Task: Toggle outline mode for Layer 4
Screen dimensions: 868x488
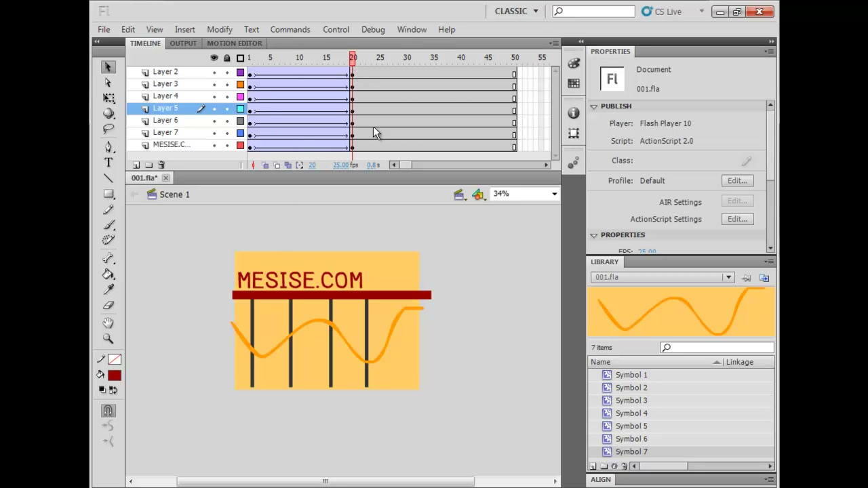Action: tap(240, 96)
